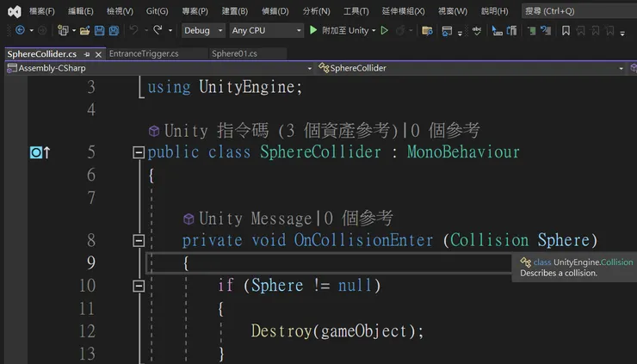
Task: Click the Unity Message cube icon above OnCollisionEnter
Action: point(189,219)
